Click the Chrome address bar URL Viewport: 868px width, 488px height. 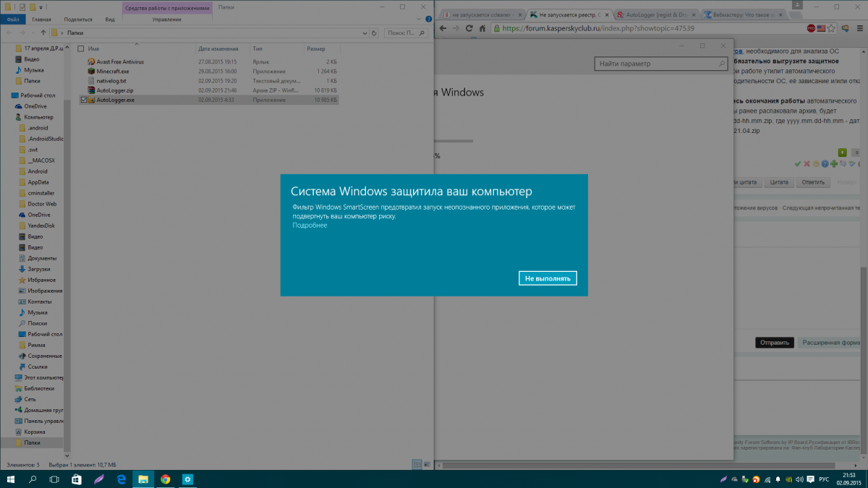597,28
